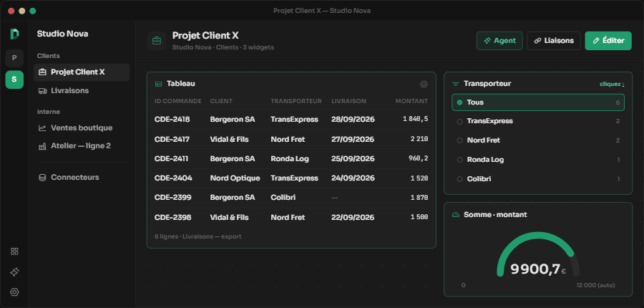This screenshot has height=308, width=644.
Task: Click delivery date 22/09/2026
Action: point(353,218)
